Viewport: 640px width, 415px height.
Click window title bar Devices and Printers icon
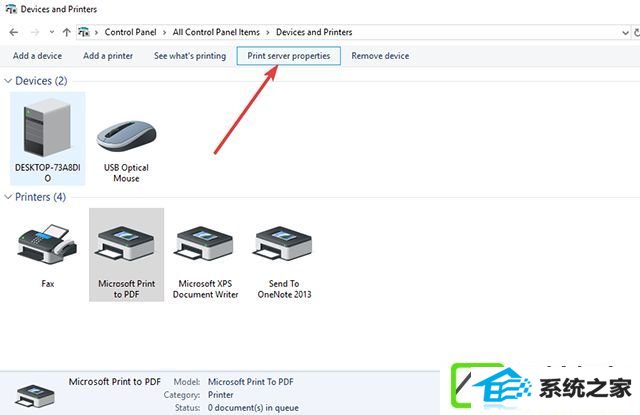point(11,9)
